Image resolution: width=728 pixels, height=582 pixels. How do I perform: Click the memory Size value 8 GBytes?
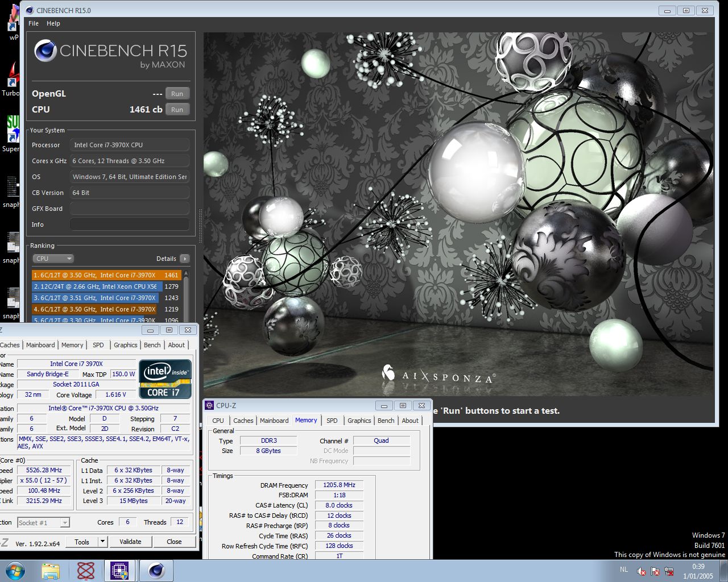pyautogui.click(x=268, y=451)
